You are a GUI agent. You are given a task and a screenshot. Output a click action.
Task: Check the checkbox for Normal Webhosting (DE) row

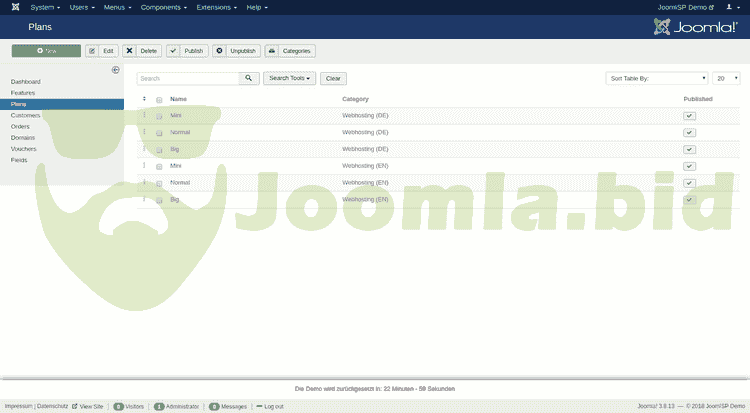pyautogui.click(x=159, y=132)
